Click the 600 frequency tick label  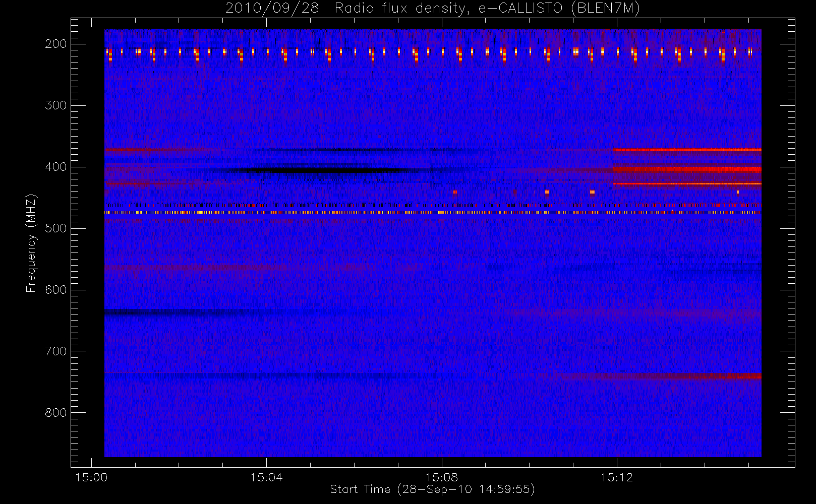click(56, 290)
